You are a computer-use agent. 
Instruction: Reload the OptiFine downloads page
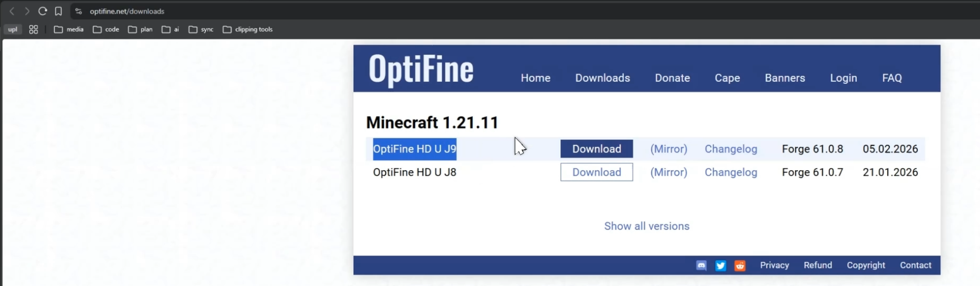[43, 11]
